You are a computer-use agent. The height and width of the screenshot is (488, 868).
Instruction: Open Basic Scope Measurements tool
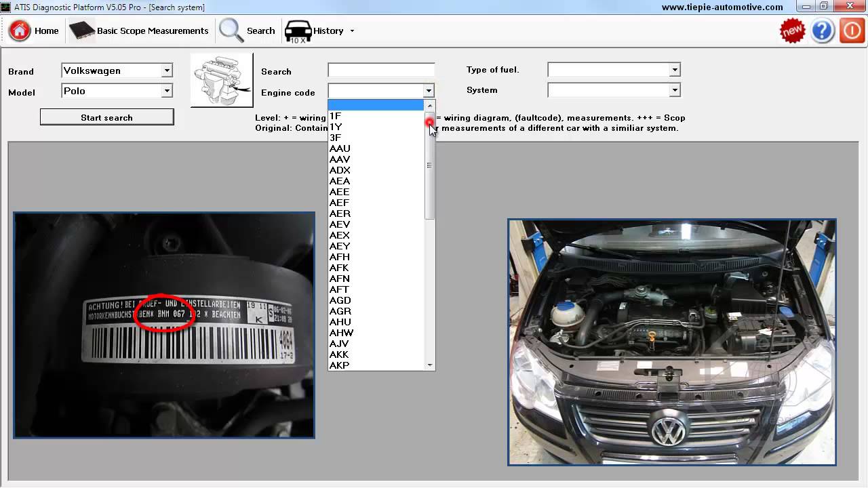138,30
